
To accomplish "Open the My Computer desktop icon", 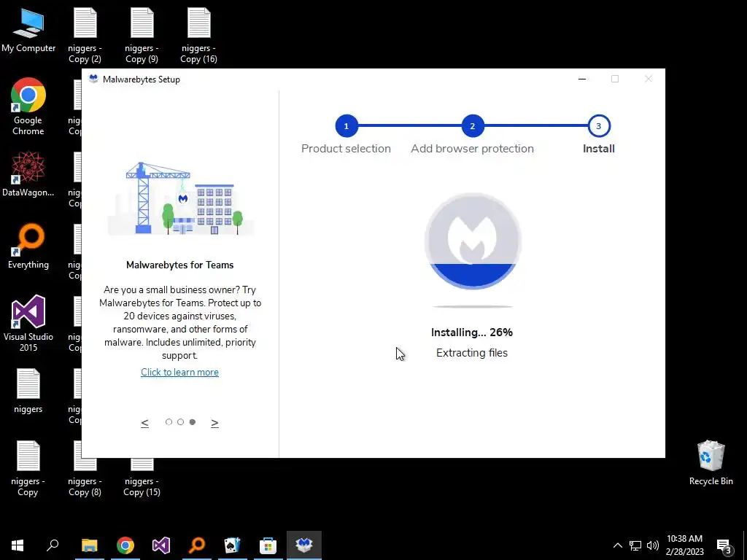I will click(x=28, y=30).
